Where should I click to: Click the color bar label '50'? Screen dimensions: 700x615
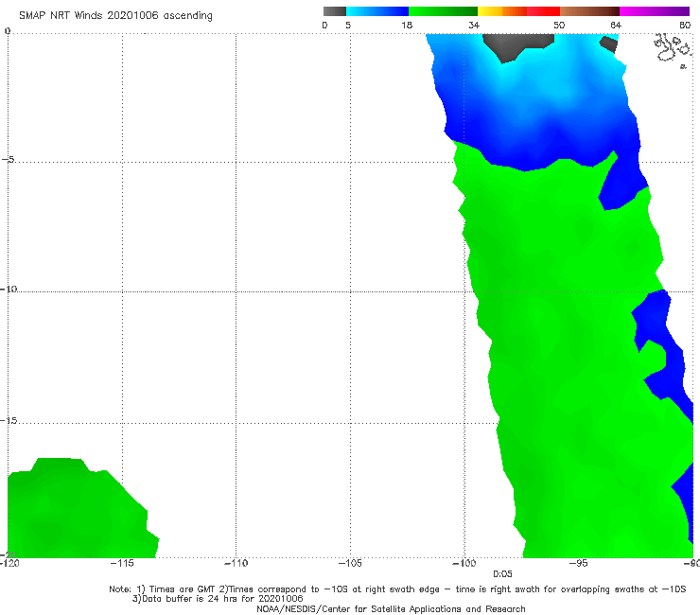[559, 25]
